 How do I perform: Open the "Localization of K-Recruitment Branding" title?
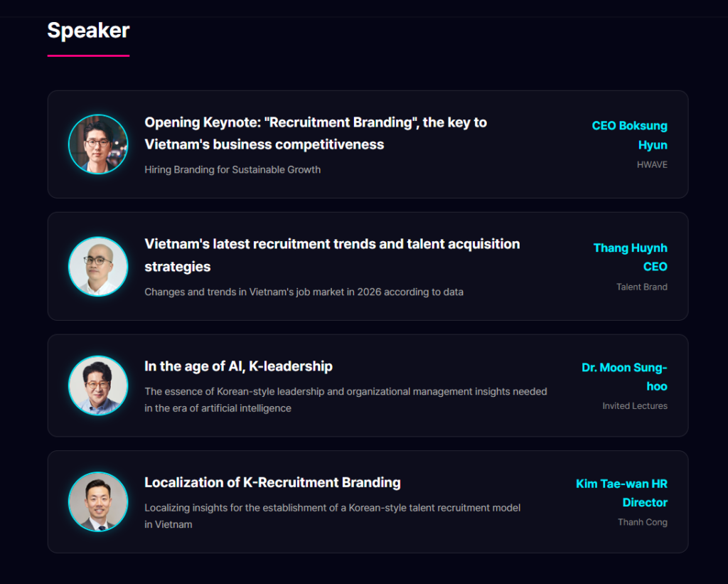pos(272,482)
